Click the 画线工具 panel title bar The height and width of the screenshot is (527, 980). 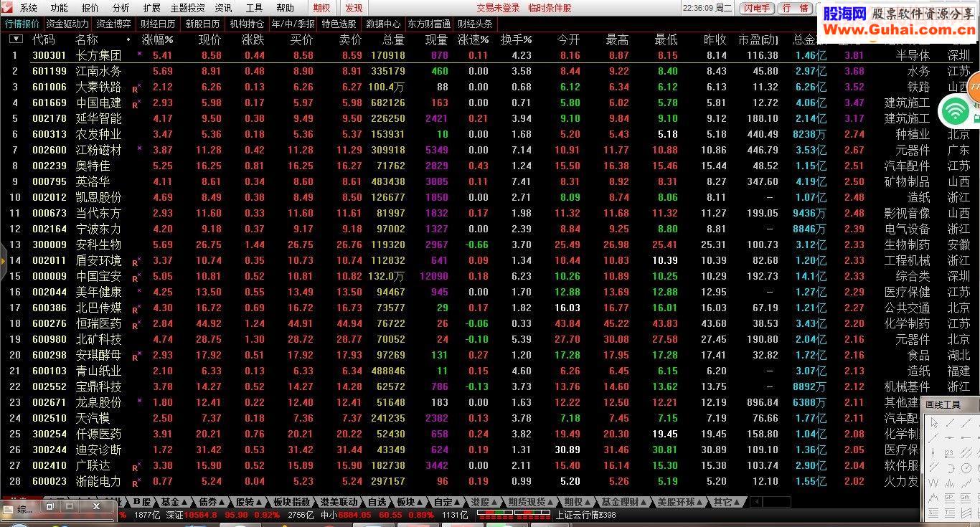951,404
